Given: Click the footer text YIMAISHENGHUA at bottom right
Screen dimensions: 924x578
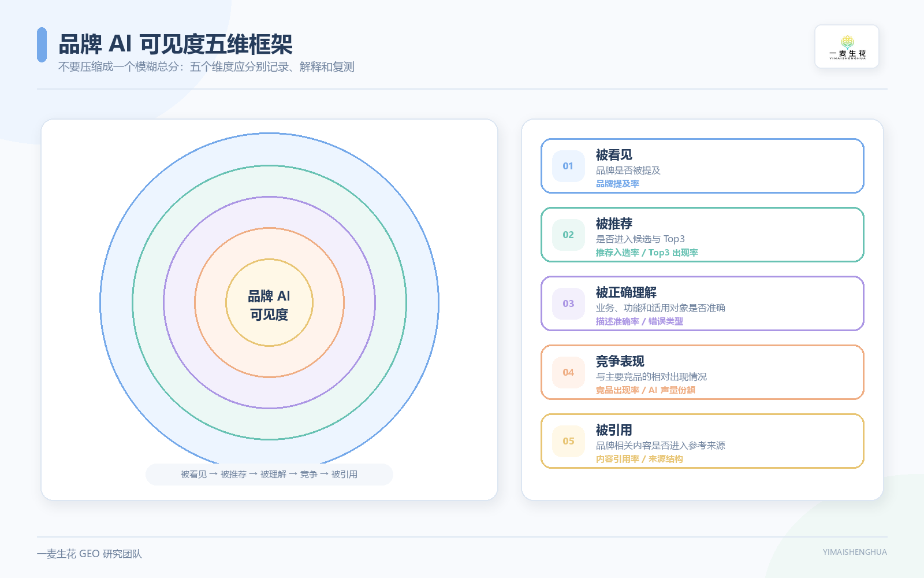Looking at the screenshot, I should [x=855, y=553].
